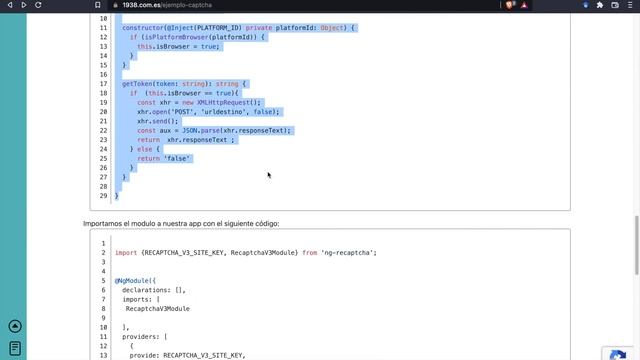The width and height of the screenshot is (640, 360).
Task: Click the 'declarations: [],' line
Action: pos(154,290)
